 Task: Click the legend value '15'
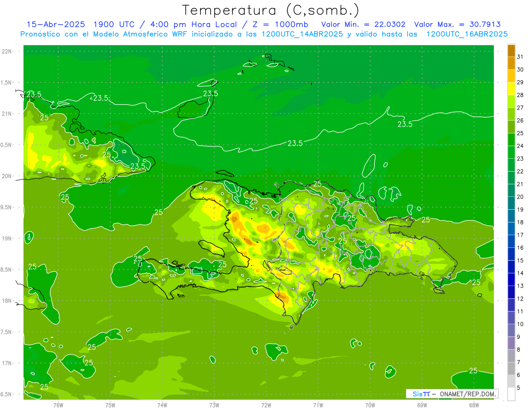pos(520,260)
